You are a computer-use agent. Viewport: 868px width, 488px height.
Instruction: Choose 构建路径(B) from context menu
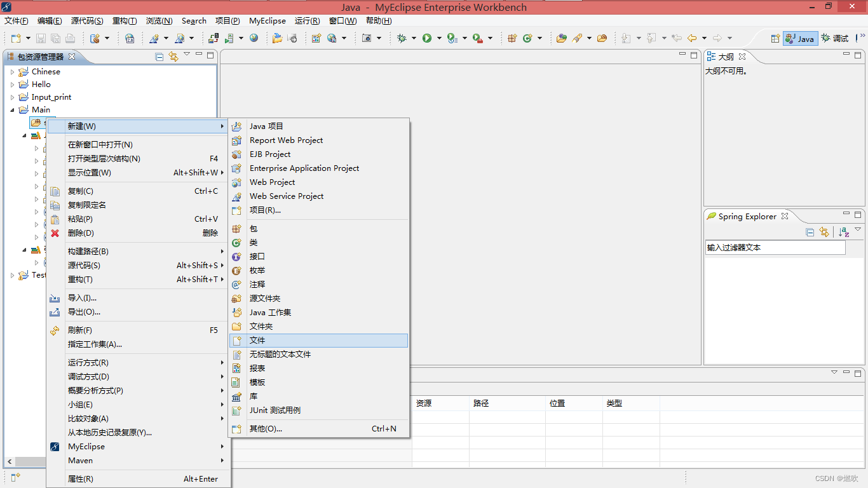click(x=138, y=252)
